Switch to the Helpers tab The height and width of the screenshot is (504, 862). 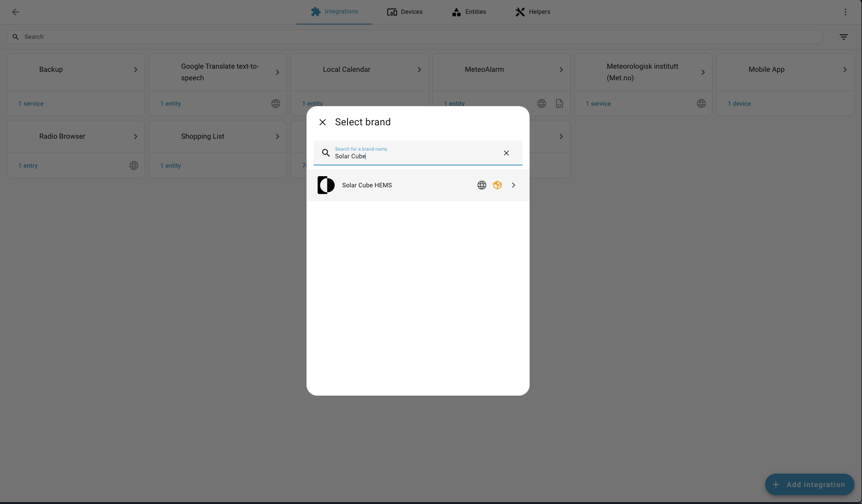pyautogui.click(x=533, y=12)
